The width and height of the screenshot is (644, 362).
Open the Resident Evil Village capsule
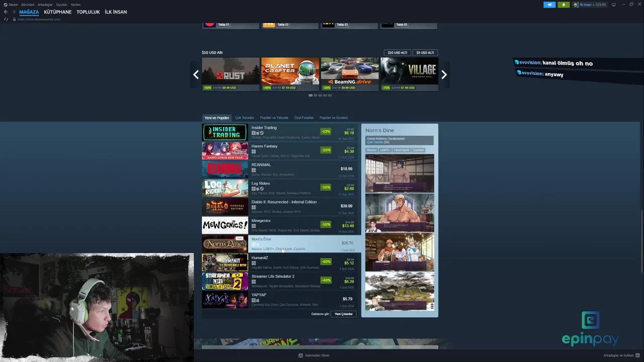[x=409, y=74]
